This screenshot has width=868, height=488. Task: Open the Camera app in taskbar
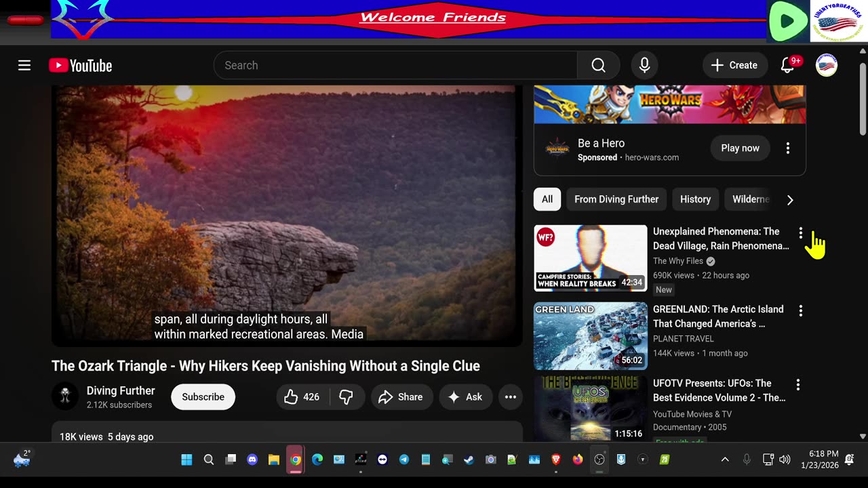(490, 460)
